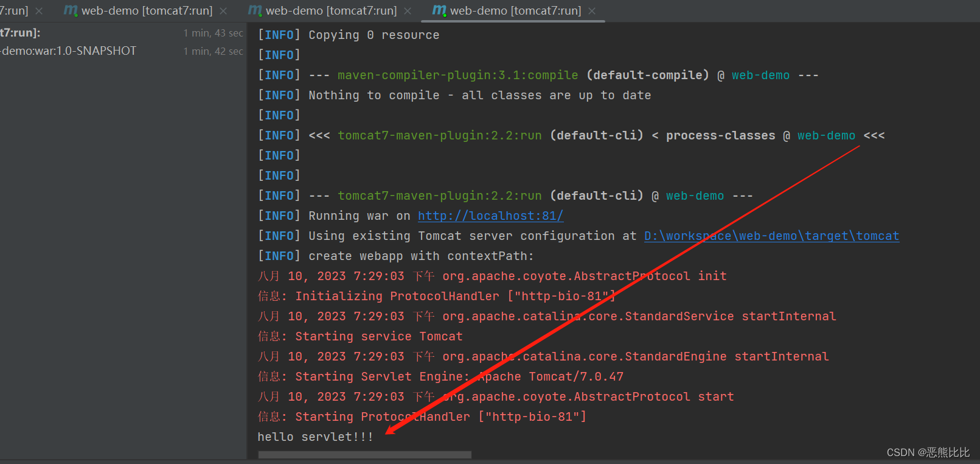This screenshot has height=464, width=980.
Task: Click 'org.apache.catalina.core.StandardService startInternal' entry
Action: (639, 316)
